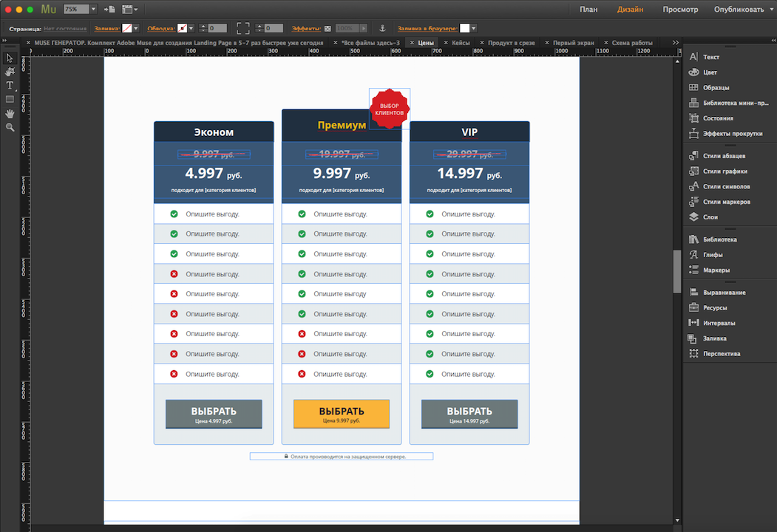Click the stroke width input field
The height and width of the screenshot is (532, 777).
pos(217,28)
